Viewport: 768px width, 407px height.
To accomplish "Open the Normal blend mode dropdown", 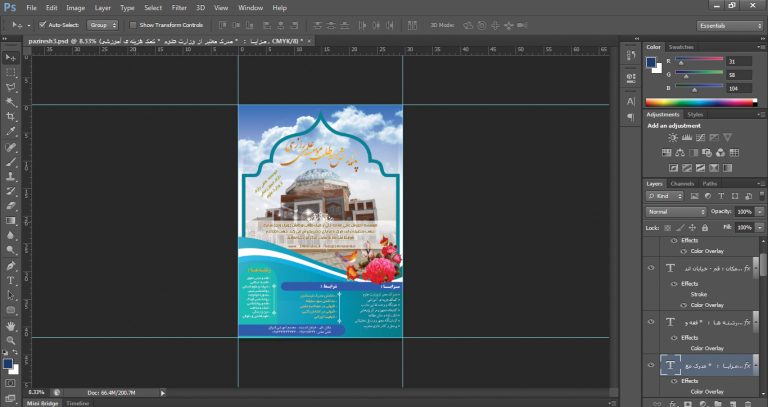I will (675, 212).
